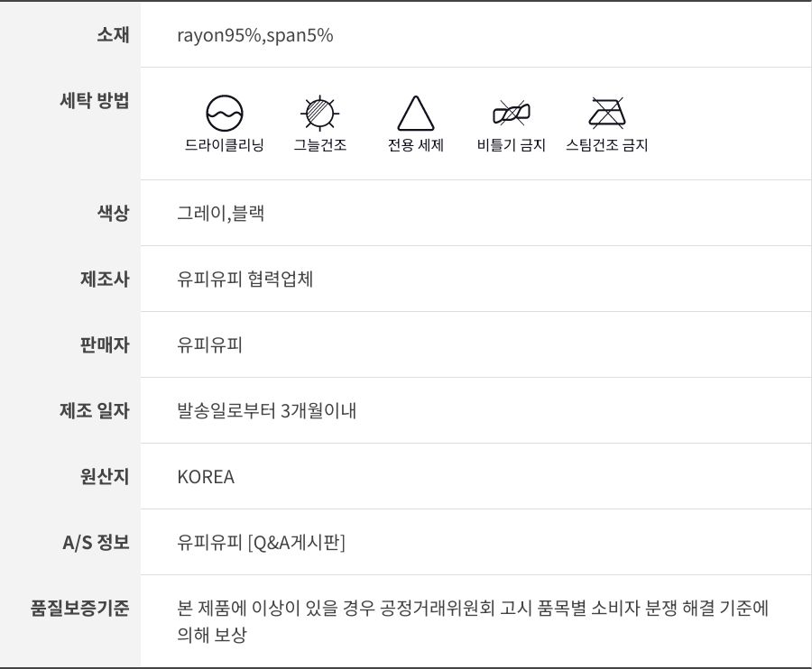812x669 pixels.
Task: Click the 발송일로부터 3개월이내 date text
Action: pos(267,411)
